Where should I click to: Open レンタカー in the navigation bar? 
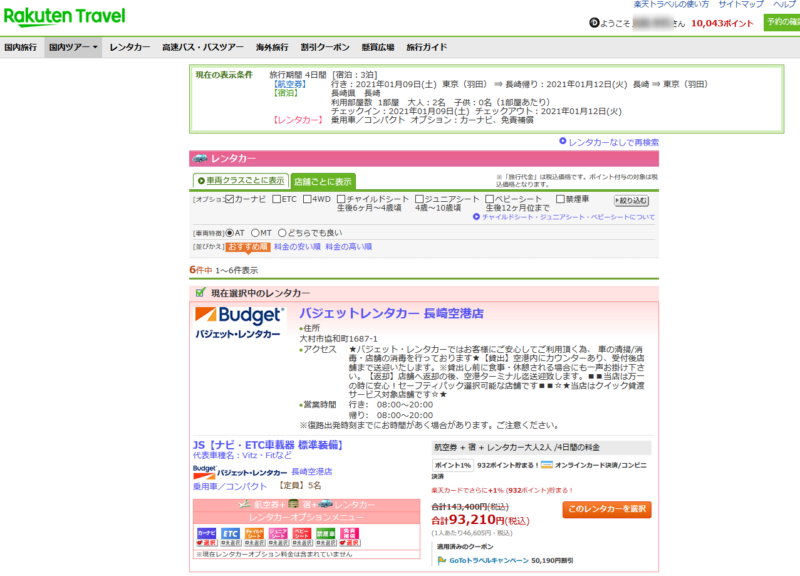pos(130,47)
